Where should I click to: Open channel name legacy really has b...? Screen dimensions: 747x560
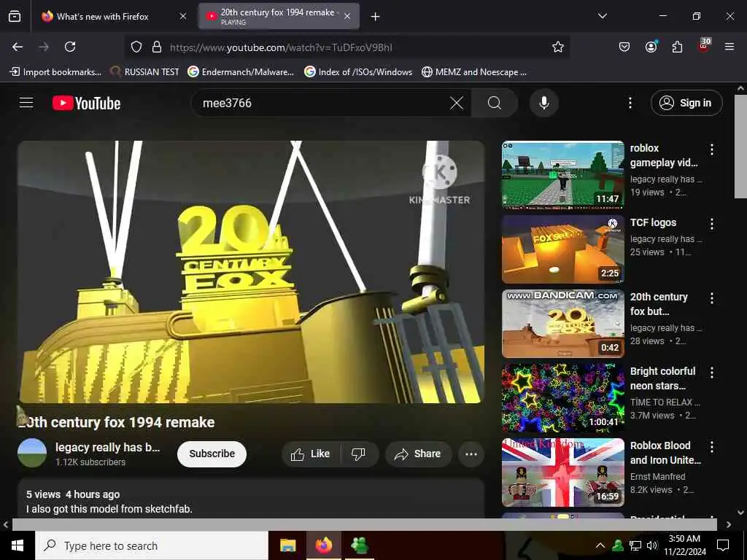coord(108,447)
